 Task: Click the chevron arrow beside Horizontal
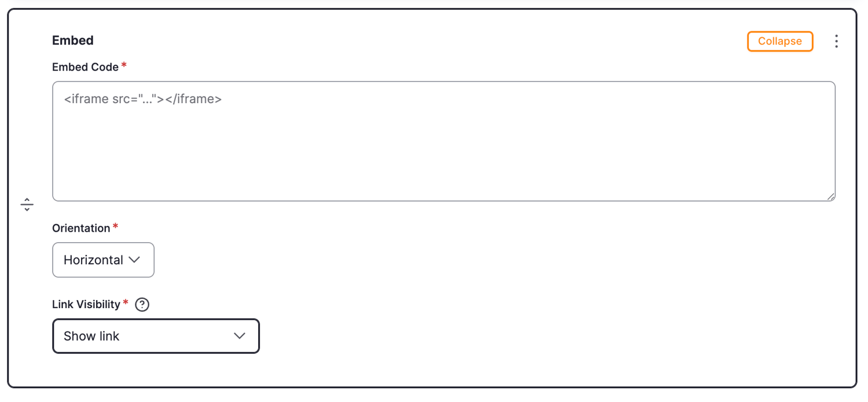134,260
